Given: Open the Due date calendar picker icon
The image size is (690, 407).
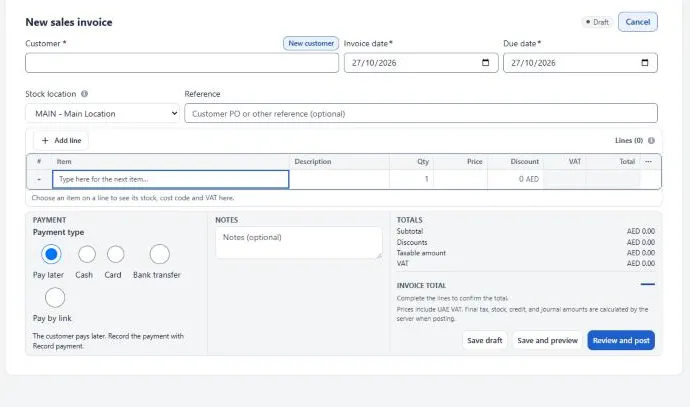Looking at the screenshot, I should [x=645, y=62].
